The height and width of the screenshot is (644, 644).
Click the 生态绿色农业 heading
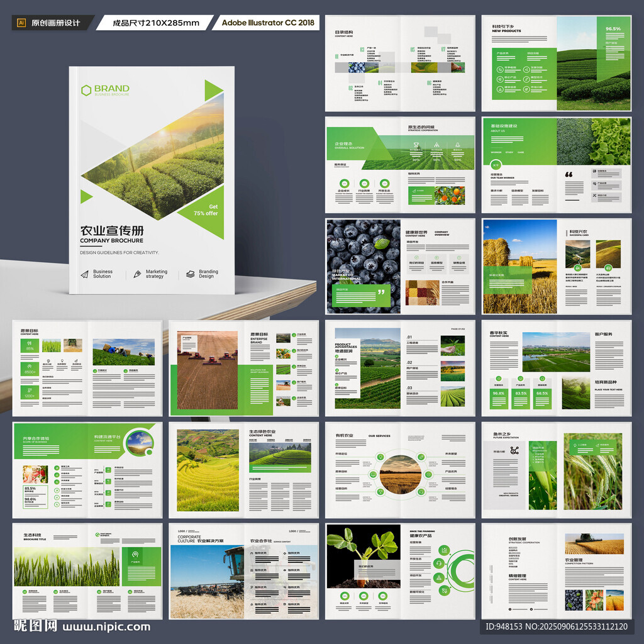pos(262,431)
